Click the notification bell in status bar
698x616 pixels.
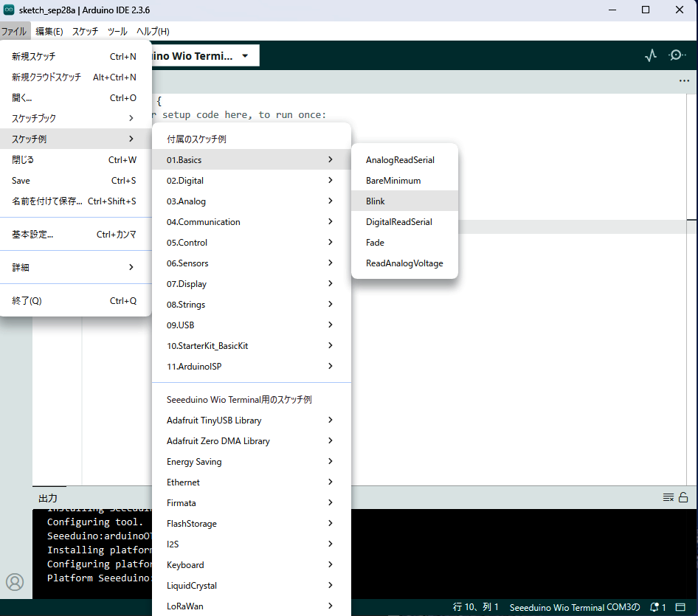654,607
